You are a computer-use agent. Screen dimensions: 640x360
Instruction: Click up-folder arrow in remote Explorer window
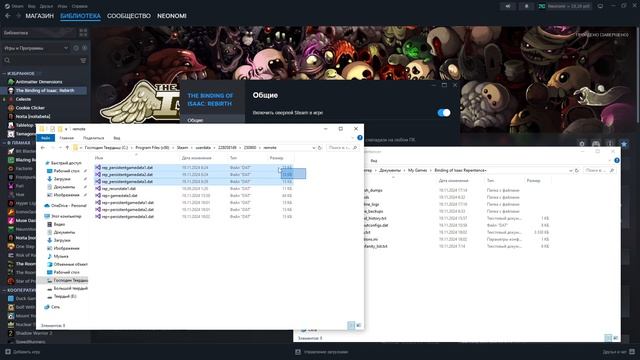point(67,148)
